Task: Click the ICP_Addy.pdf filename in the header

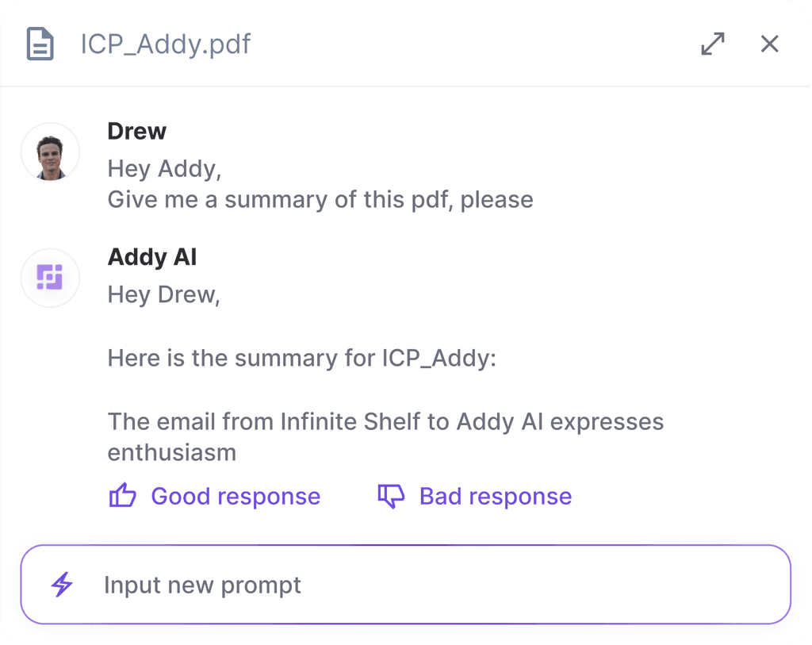Action: (x=165, y=44)
